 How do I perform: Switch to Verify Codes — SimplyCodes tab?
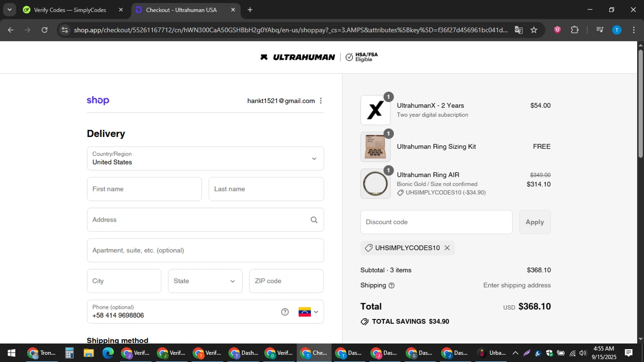[x=70, y=10]
